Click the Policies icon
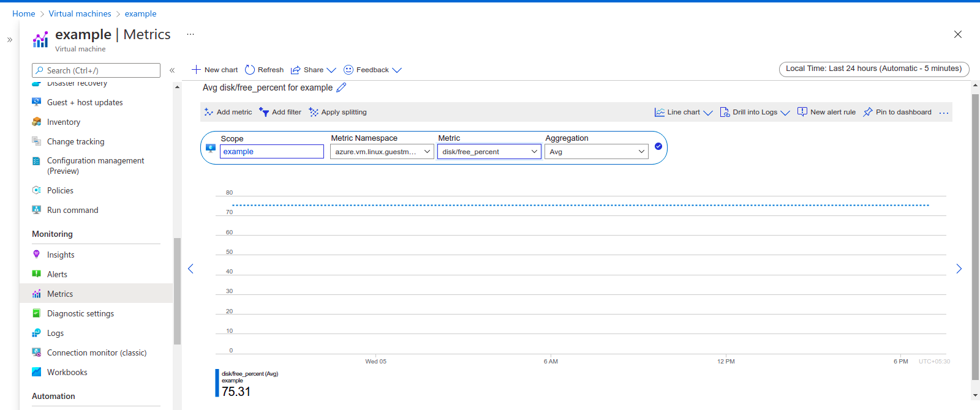The image size is (980, 410). (36, 190)
